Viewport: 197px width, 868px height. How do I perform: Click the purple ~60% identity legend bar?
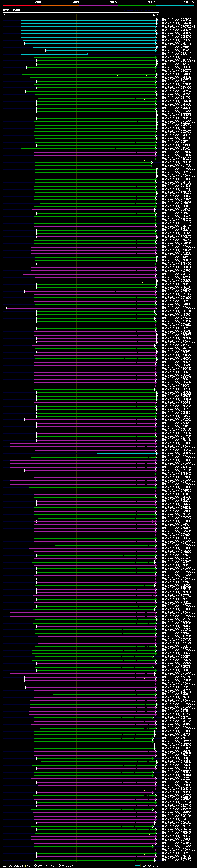[98, 6]
